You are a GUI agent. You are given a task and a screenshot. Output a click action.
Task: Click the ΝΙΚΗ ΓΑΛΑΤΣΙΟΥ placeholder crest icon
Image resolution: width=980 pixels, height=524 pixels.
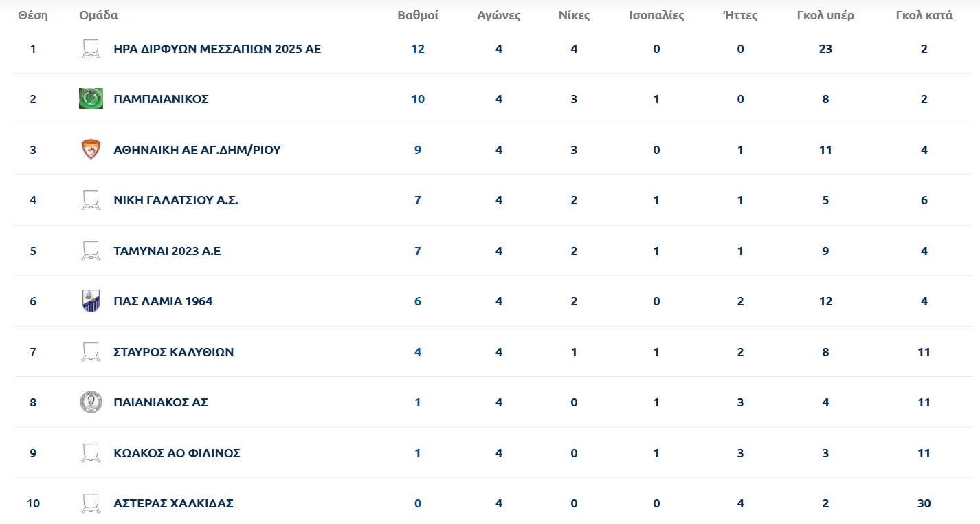point(91,200)
